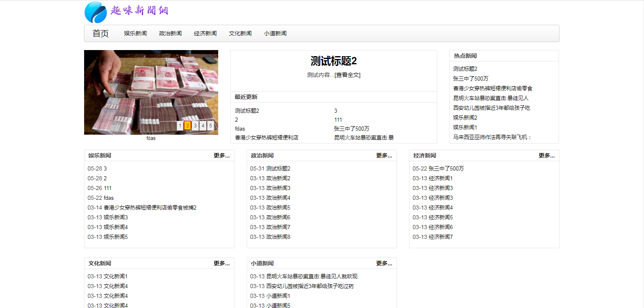Screen dimensions: 644x308
Task: Open 小道新闻 in the navigation bar
Action: [275, 33]
